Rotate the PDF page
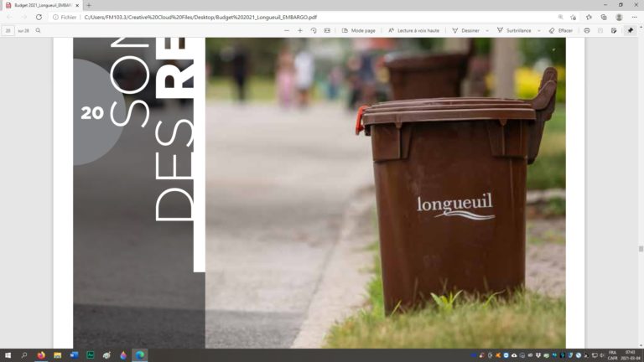The image size is (644, 362). click(x=314, y=30)
